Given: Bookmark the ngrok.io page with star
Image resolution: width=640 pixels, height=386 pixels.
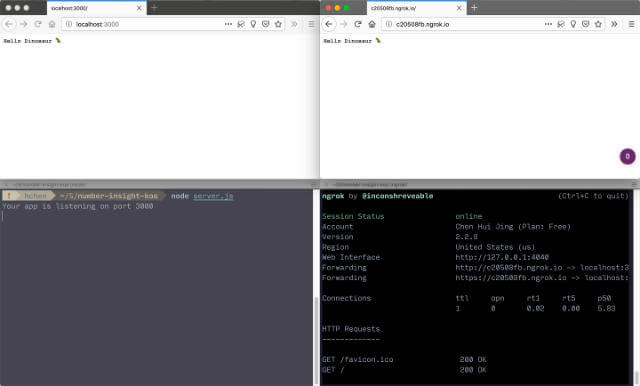Looking at the screenshot, I should point(598,24).
